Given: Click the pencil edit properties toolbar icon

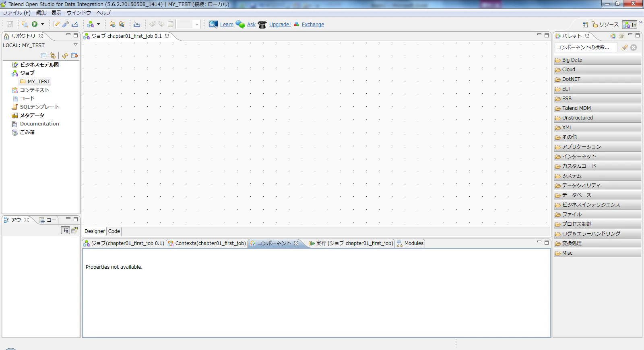Looking at the screenshot, I should pyautogui.click(x=57, y=24).
